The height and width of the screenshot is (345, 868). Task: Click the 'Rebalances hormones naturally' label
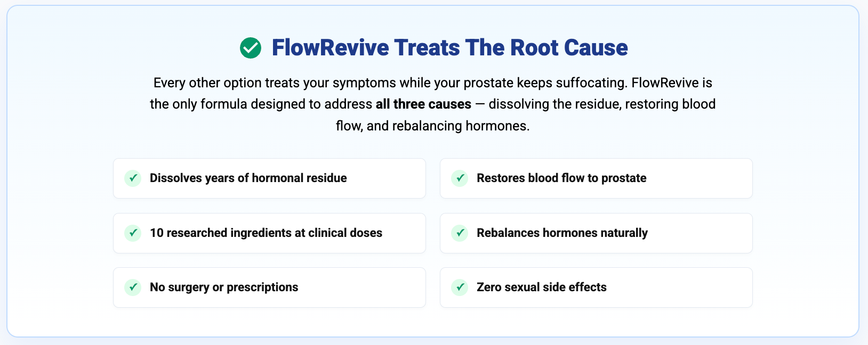point(562,233)
